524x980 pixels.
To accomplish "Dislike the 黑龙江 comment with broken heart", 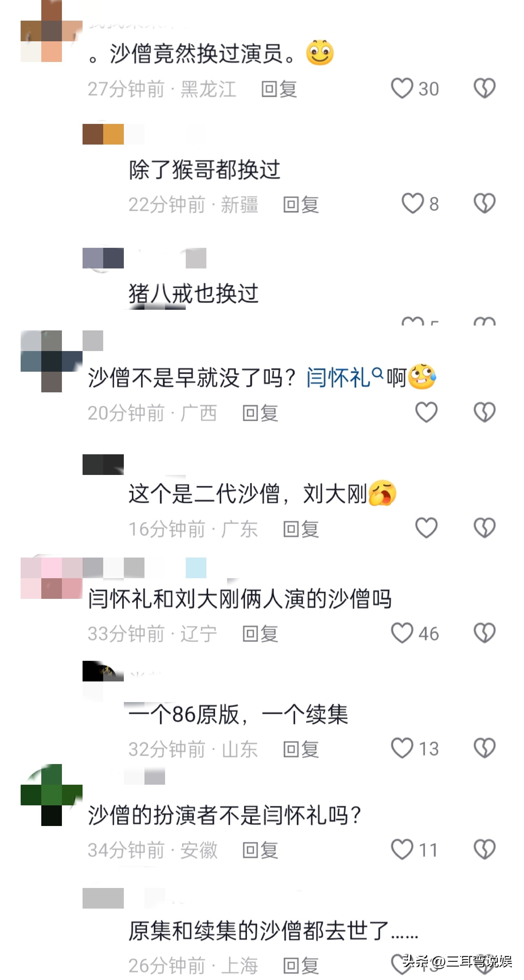I will pyautogui.click(x=484, y=88).
